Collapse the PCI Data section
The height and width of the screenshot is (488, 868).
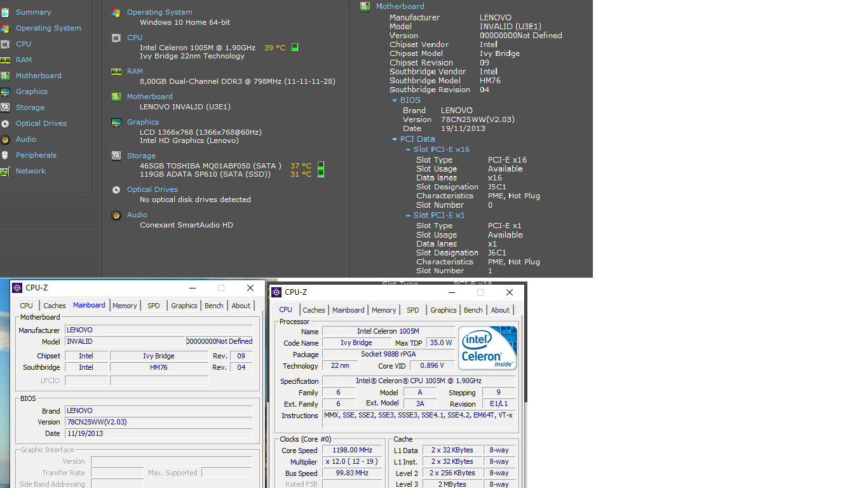point(395,139)
